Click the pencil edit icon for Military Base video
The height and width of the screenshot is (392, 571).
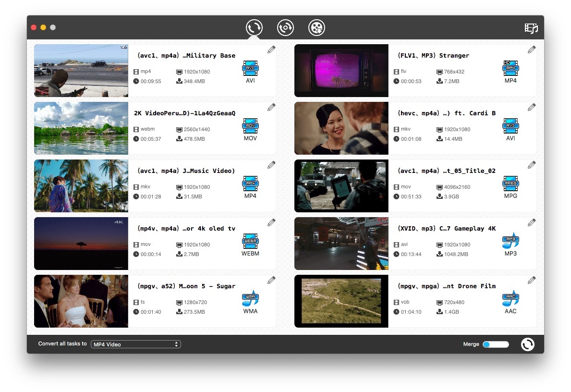tap(271, 49)
